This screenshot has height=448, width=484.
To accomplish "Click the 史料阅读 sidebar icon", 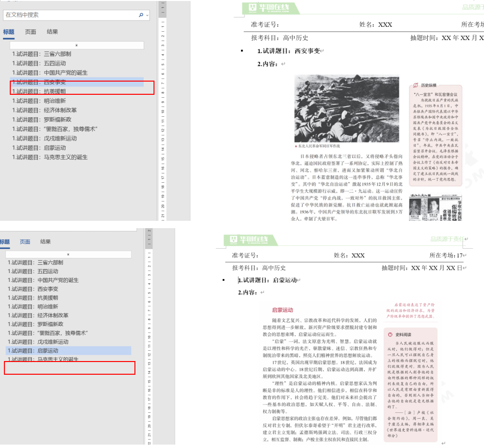I will point(390,335).
